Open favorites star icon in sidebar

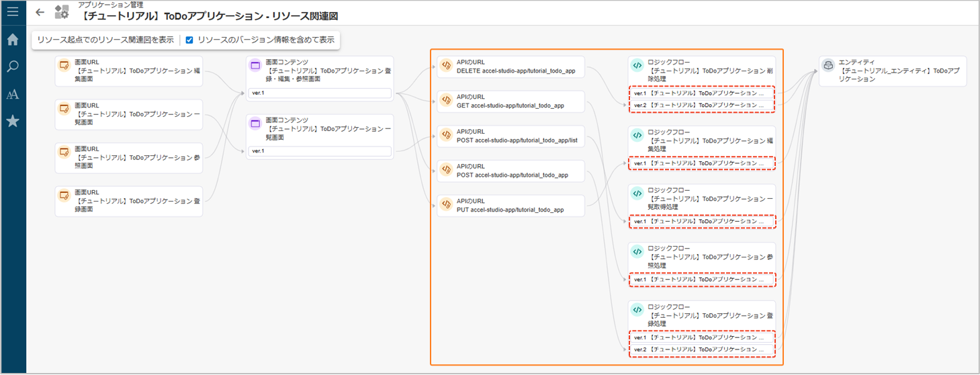coord(13,122)
